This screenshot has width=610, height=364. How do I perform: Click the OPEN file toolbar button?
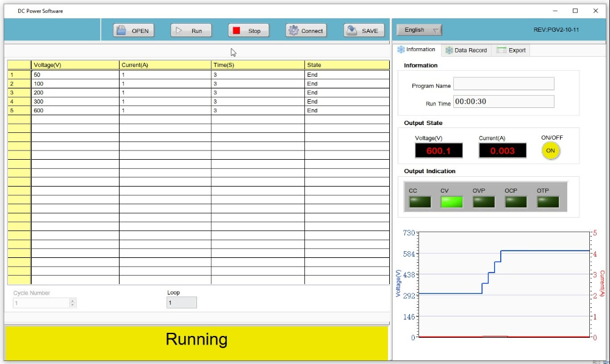tap(133, 30)
